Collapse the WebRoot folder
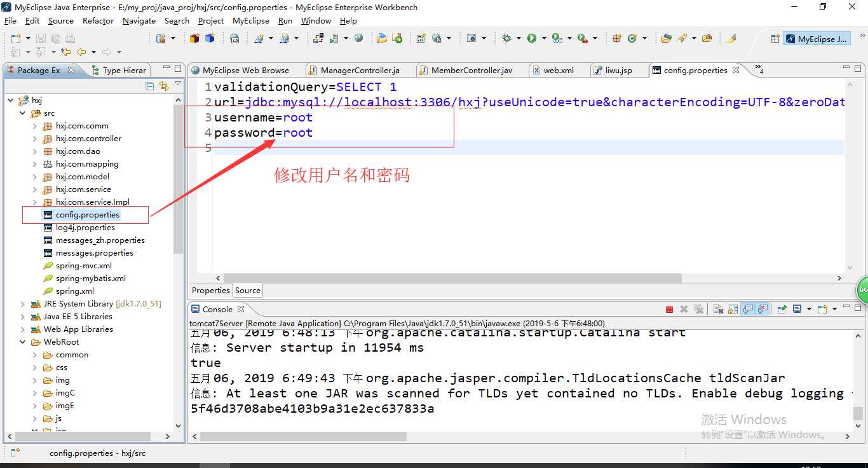Image resolution: width=868 pixels, height=468 pixels. [x=22, y=342]
